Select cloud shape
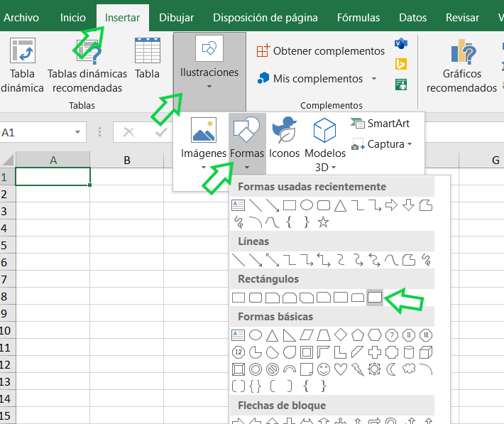 coord(409,369)
